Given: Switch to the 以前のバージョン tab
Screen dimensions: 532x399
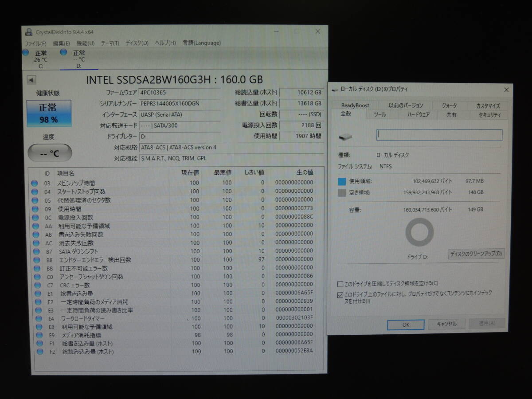Looking at the screenshot, I should click(x=405, y=106).
